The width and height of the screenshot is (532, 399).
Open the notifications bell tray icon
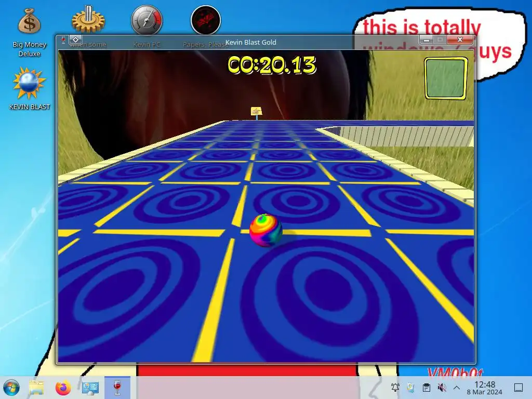[395, 388]
